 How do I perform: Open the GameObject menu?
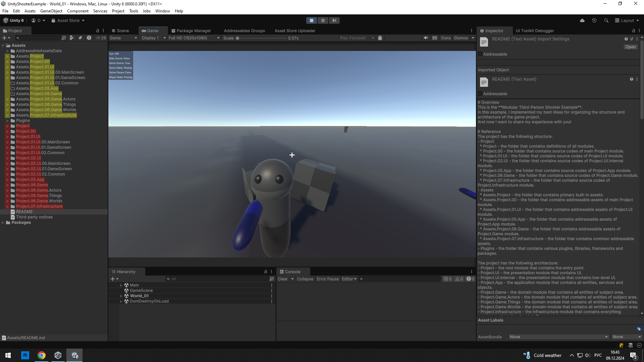[x=51, y=11]
